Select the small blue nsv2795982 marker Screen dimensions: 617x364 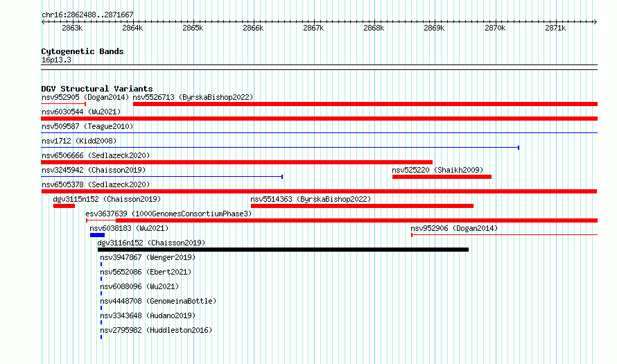(x=101, y=337)
